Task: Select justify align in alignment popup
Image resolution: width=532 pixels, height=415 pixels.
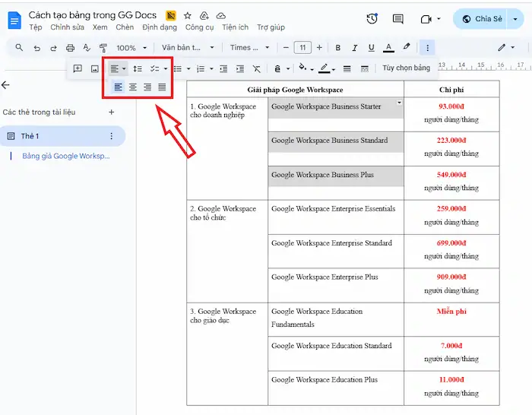Action: tap(162, 87)
